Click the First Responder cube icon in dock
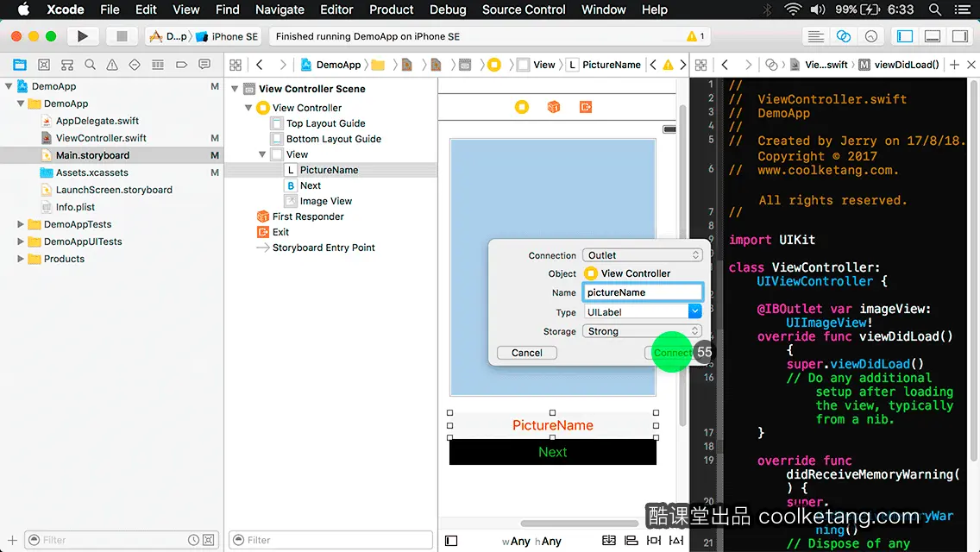The width and height of the screenshot is (980, 552). click(x=554, y=107)
